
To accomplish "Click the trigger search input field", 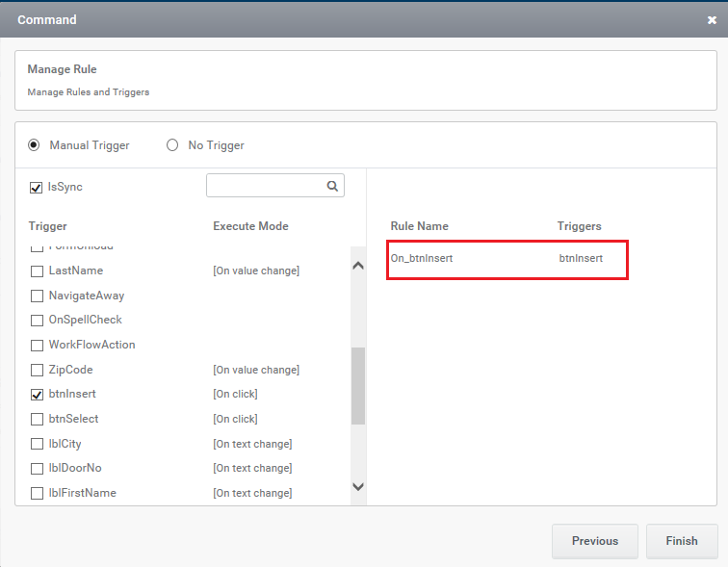I will (265, 186).
